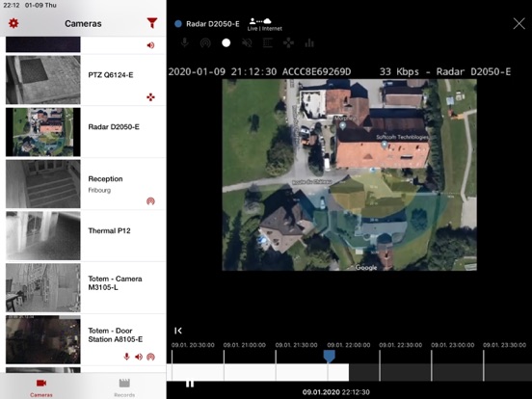Click the '09.01. 21:00:00' timeline label
This screenshot has width=532, height=399.
244,345
